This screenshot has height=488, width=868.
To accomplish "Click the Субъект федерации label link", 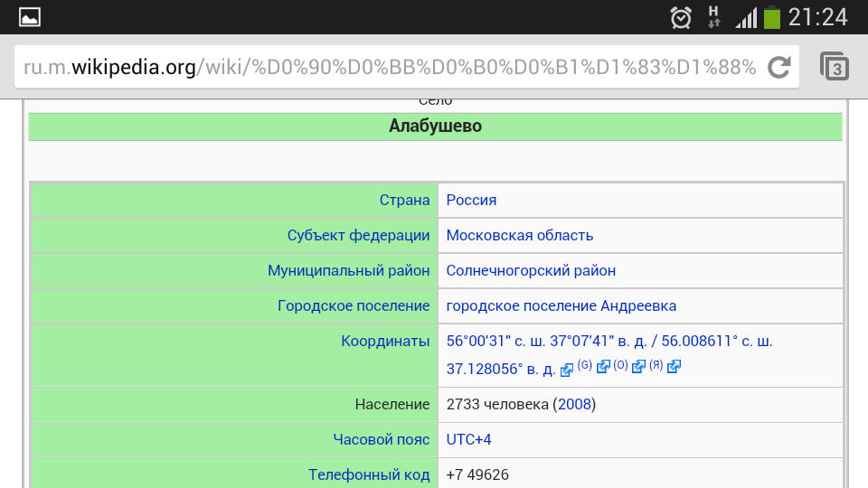I will point(358,235).
